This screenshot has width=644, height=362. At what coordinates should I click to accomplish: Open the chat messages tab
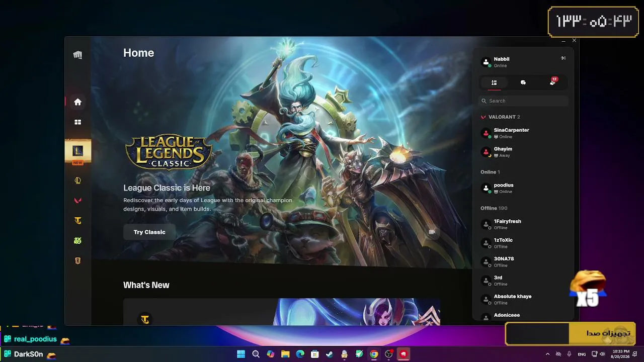pyautogui.click(x=523, y=82)
